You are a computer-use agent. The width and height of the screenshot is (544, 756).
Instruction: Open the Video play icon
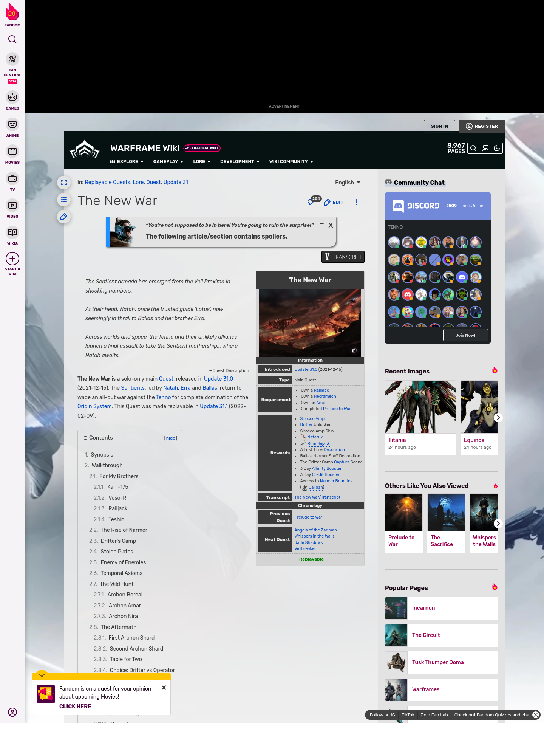[x=12, y=205]
